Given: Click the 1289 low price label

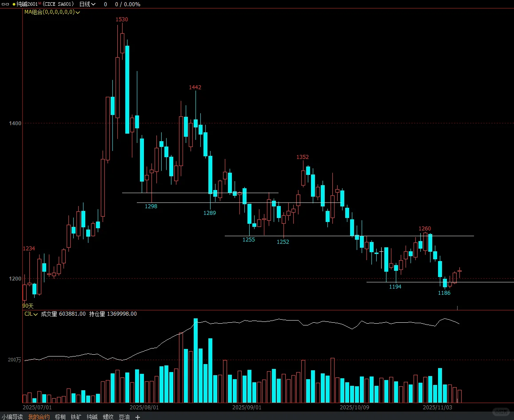Looking at the screenshot, I should (x=210, y=213).
